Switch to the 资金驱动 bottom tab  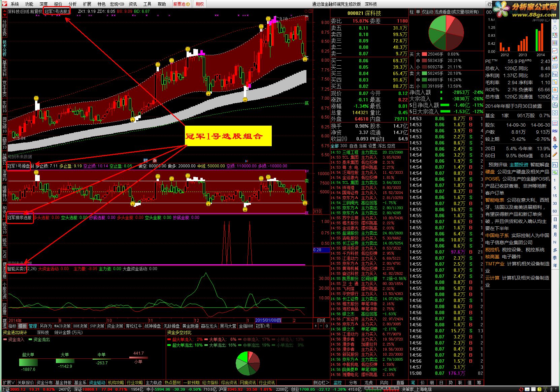97,383
